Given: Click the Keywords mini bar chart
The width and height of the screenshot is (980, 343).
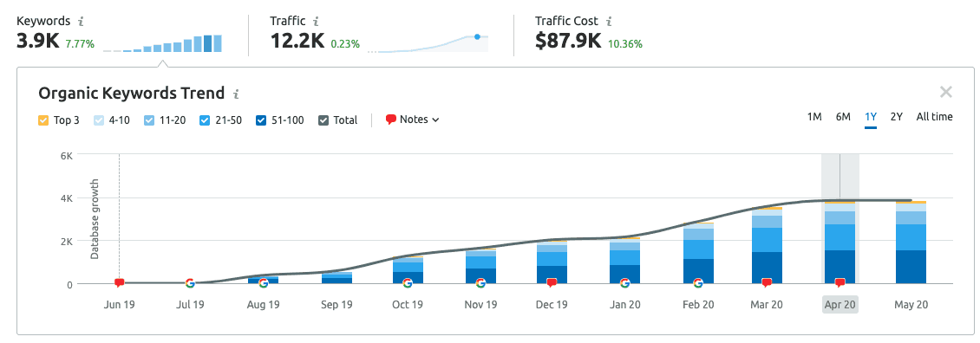Looking at the screenshot, I should coord(162,43).
